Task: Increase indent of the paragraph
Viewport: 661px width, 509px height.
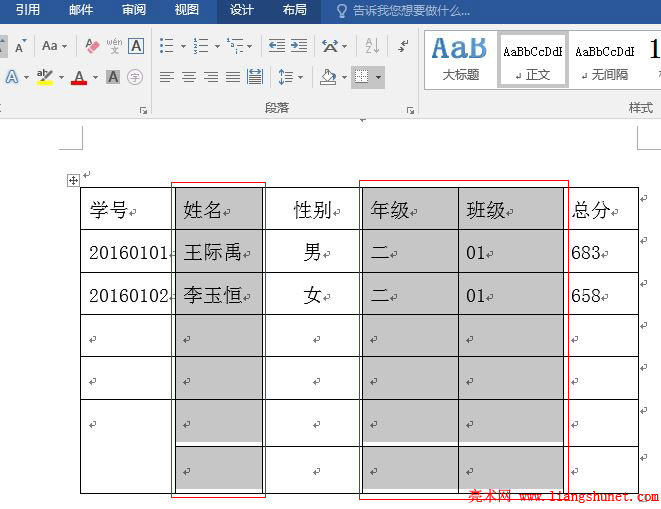Action: click(298, 46)
